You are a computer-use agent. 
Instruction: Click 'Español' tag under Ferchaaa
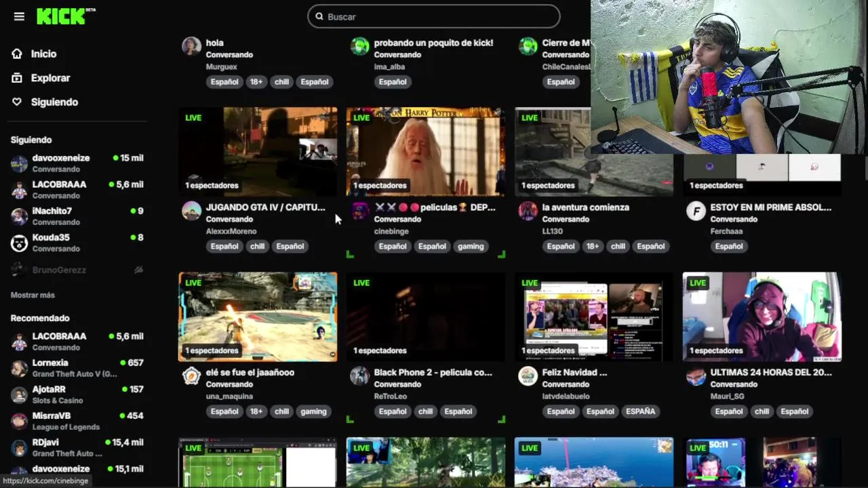pos(729,247)
